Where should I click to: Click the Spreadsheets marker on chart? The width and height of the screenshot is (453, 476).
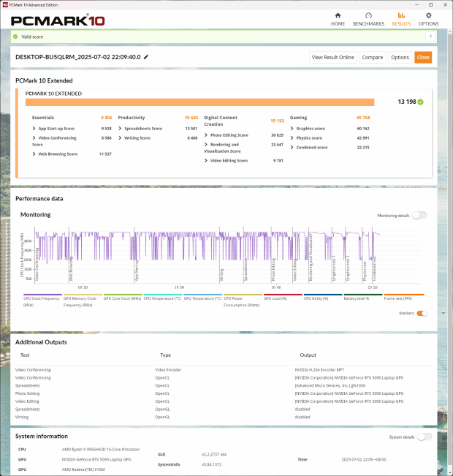245,270
